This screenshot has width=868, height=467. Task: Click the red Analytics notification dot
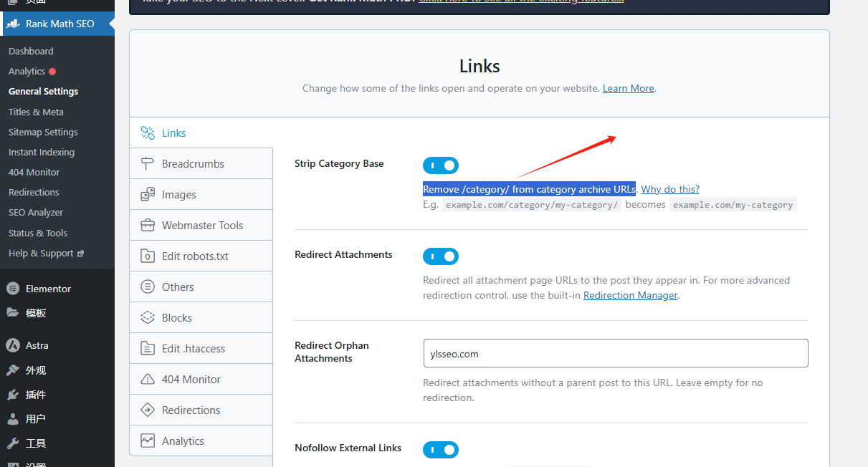tap(52, 72)
